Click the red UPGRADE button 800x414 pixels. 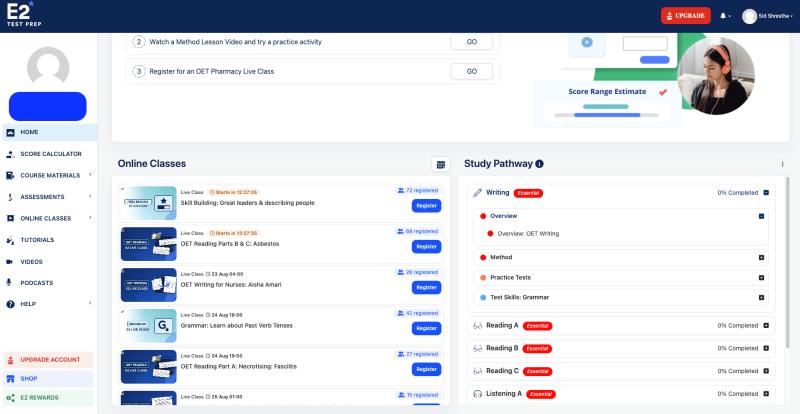[x=686, y=16]
